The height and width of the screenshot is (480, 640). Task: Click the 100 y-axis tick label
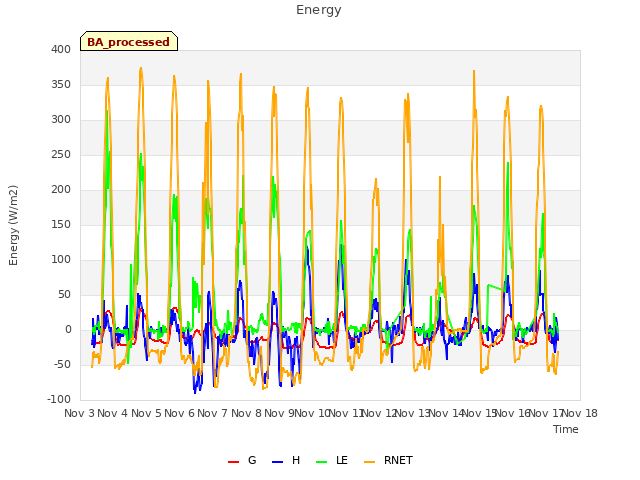click(x=61, y=260)
